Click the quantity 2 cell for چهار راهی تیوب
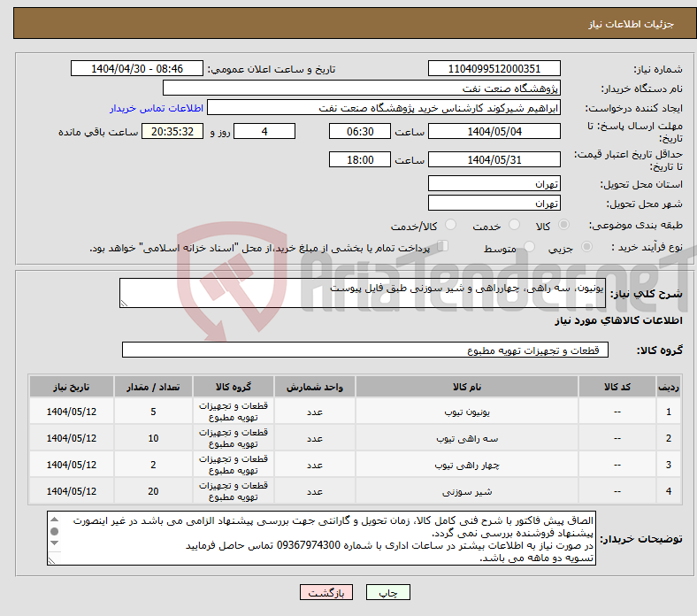 (153, 465)
